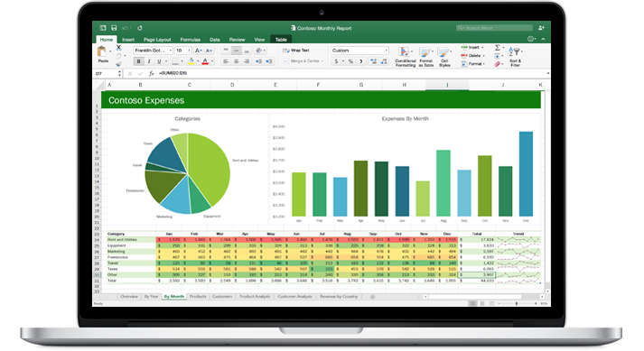Expand the Paste options arrow
This screenshot has height=351, width=644.
click(110, 51)
